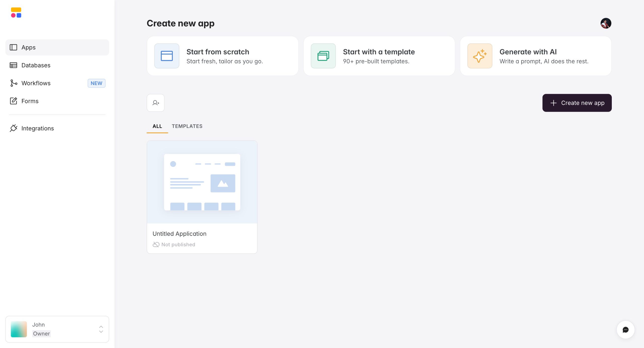Viewport: 644px width, 348px height.
Task: Click the Start from scratch window icon
Action: [x=167, y=56]
